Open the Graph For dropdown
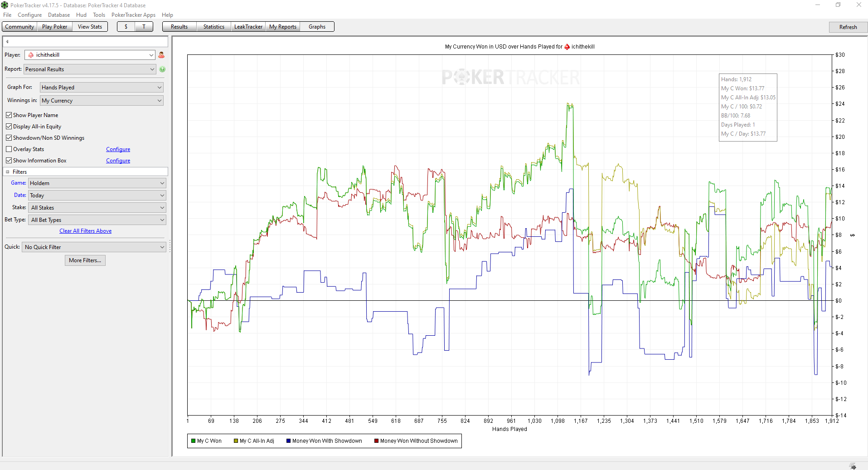 coord(102,88)
